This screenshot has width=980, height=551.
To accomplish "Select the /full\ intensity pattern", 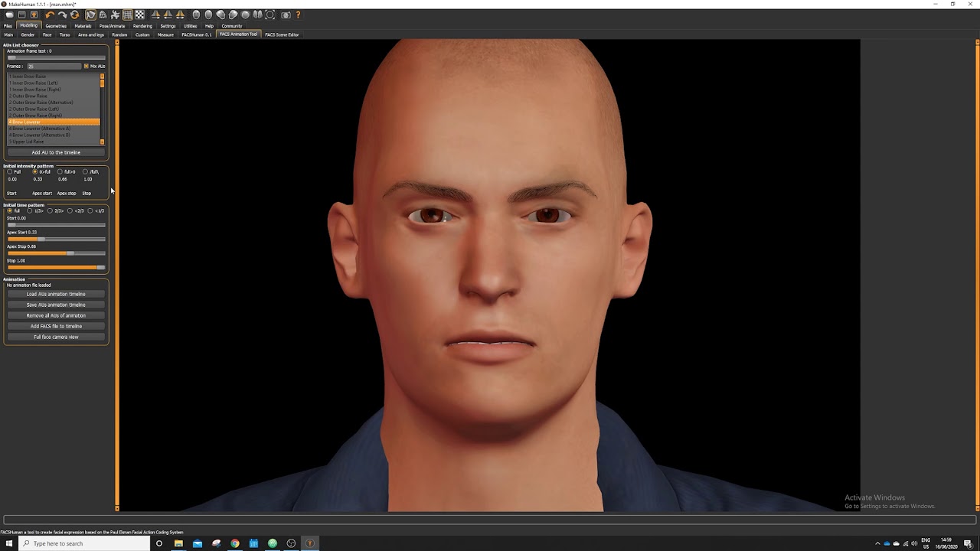I will 85,171.
